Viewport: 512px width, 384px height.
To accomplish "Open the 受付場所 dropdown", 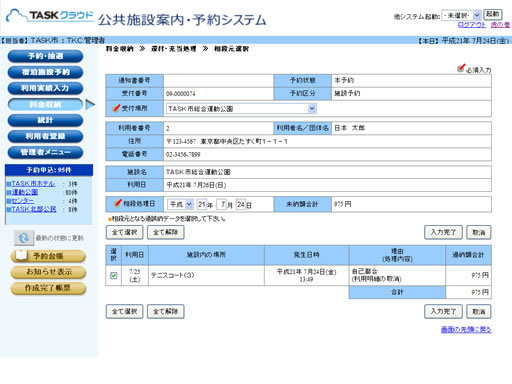I will [x=241, y=109].
